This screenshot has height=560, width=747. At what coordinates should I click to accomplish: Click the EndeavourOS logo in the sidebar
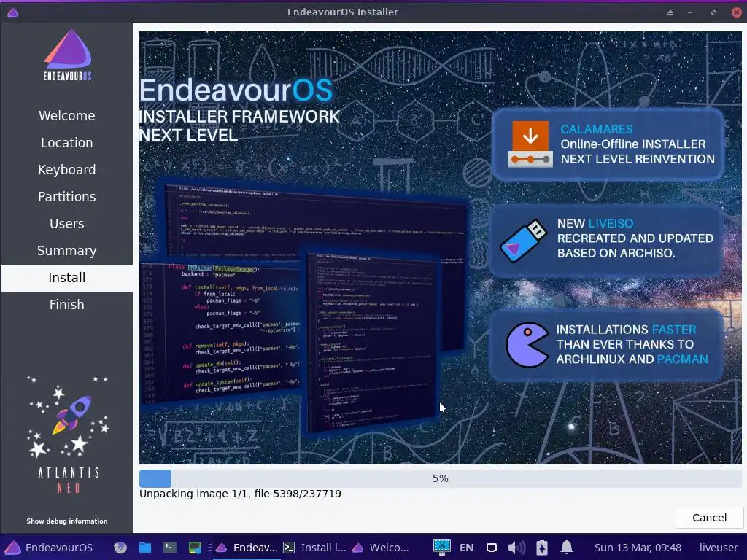(67, 55)
